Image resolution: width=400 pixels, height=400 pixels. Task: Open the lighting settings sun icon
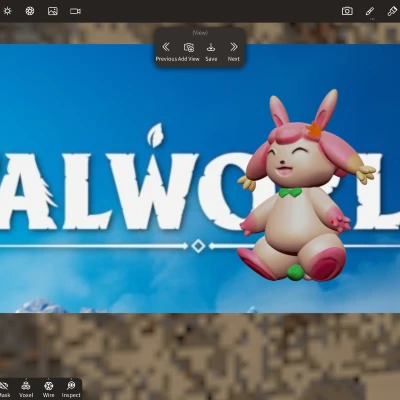coord(7,11)
